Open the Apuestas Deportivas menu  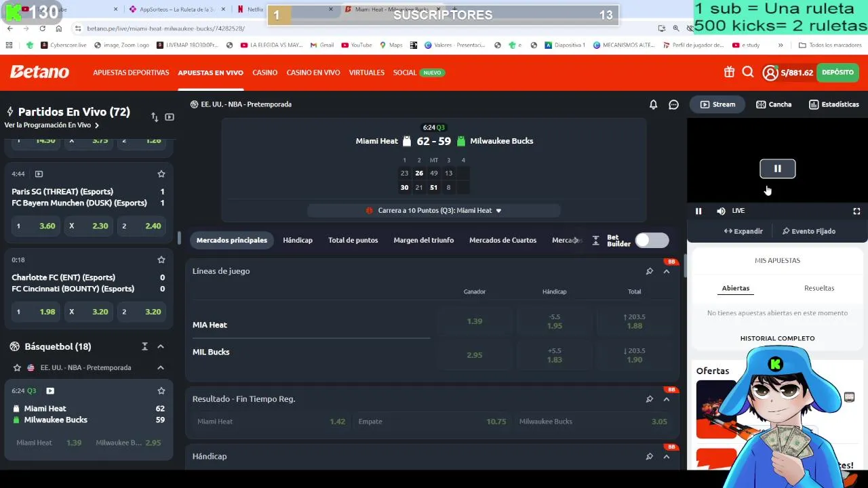pyautogui.click(x=131, y=73)
